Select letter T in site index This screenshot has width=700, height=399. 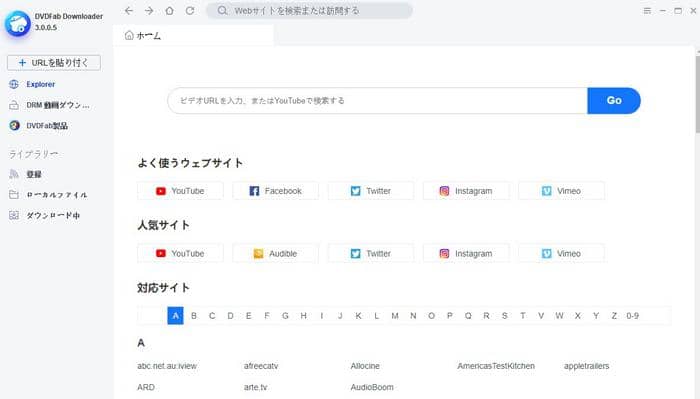pos(523,316)
